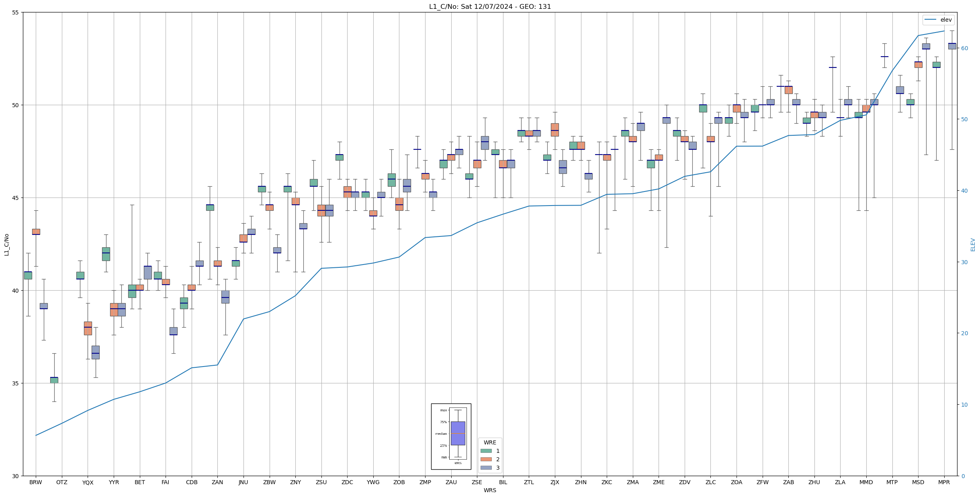Click the MPR x-axis station label
Viewport: 980px width, 497px height.
[x=944, y=482]
